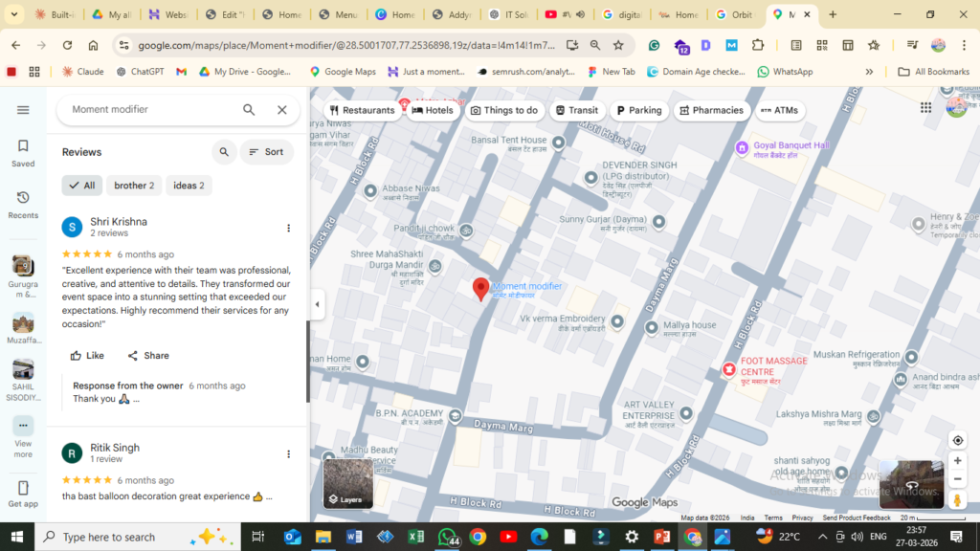
Task: Share Shri Krishna's review
Action: 148,356
